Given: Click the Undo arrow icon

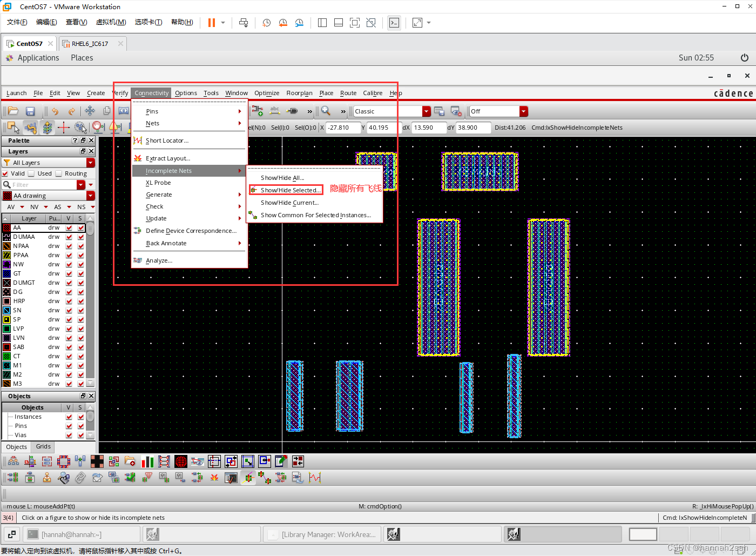Looking at the screenshot, I should coord(55,111).
